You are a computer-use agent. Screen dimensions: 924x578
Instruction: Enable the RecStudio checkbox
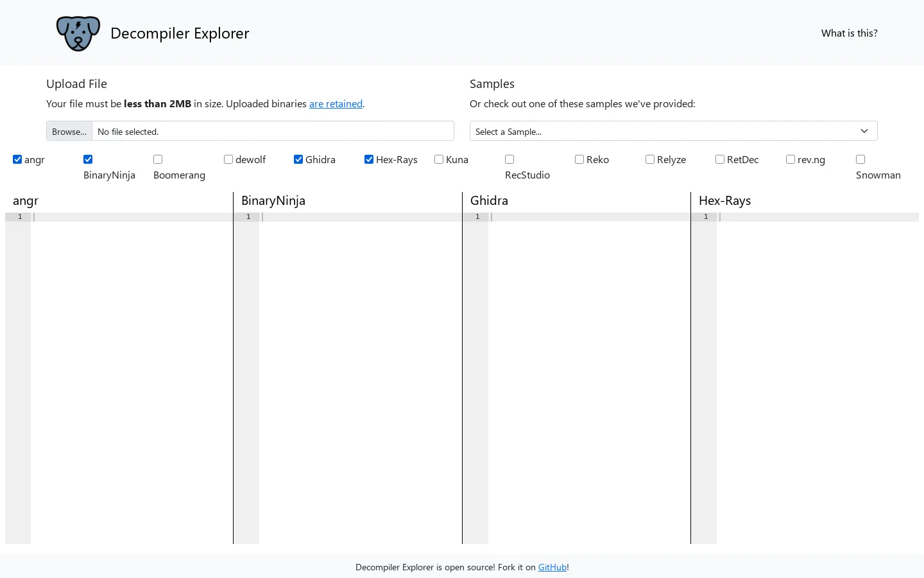tap(509, 159)
